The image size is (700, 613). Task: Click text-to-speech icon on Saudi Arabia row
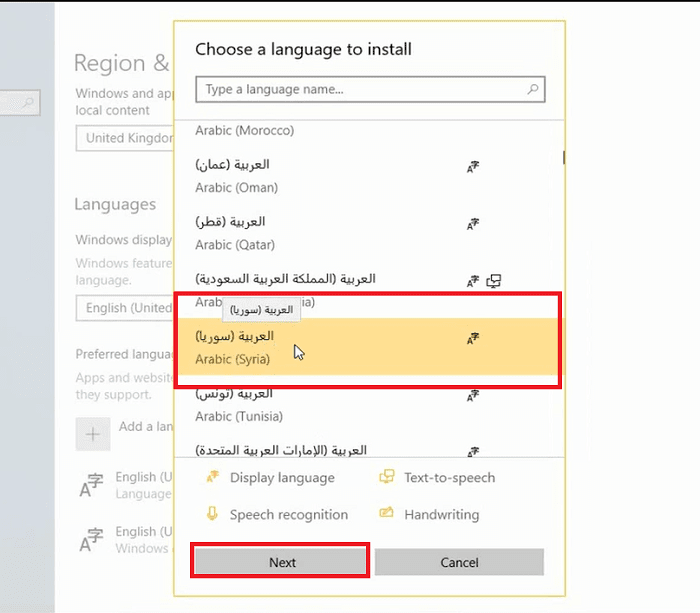click(493, 282)
